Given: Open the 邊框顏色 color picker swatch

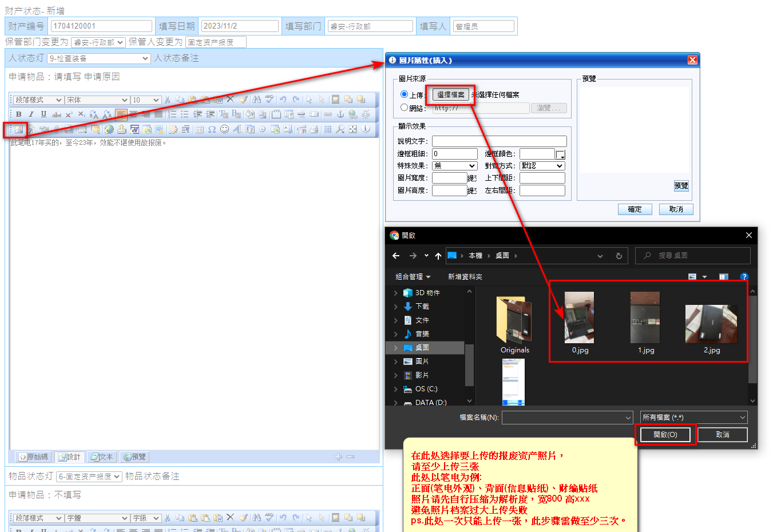Looking at the screenshot, I should [561, 154].
